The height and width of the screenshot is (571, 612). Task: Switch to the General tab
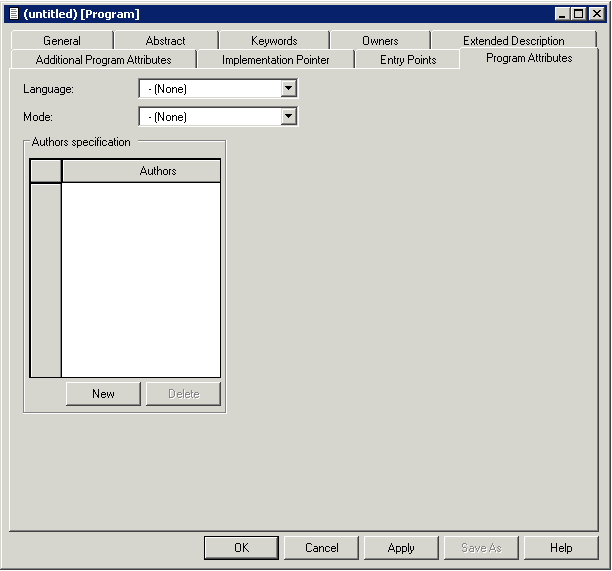point(62,41)
